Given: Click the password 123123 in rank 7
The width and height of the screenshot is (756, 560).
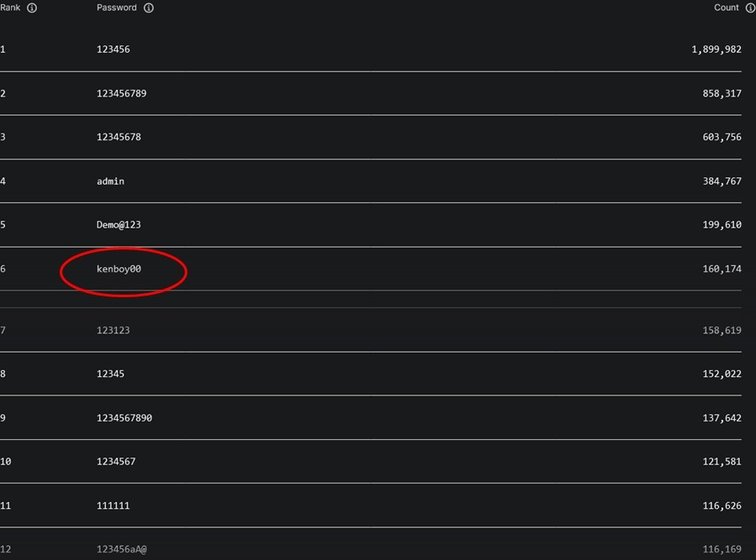Looking at the screenshot, I should (x=113, y=331).
